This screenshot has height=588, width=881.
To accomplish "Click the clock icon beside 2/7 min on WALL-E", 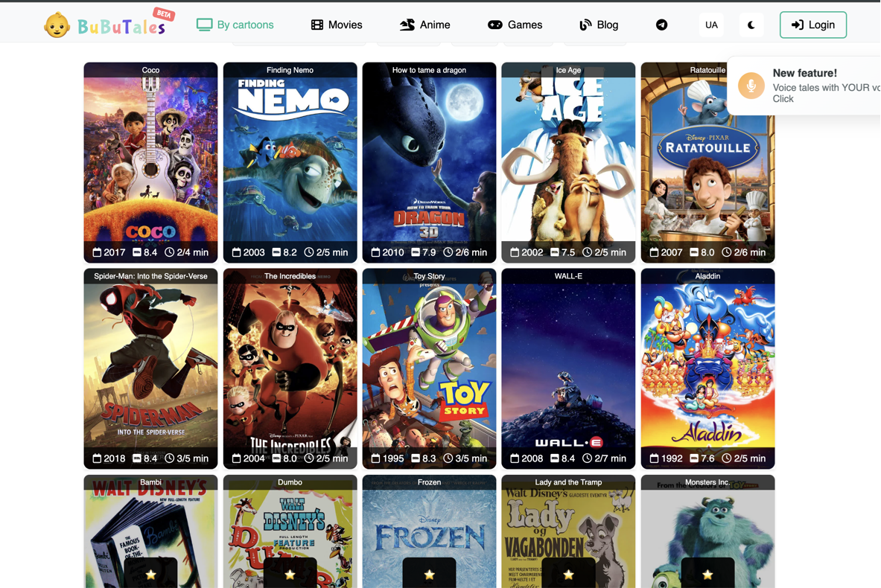I will 587,458.
